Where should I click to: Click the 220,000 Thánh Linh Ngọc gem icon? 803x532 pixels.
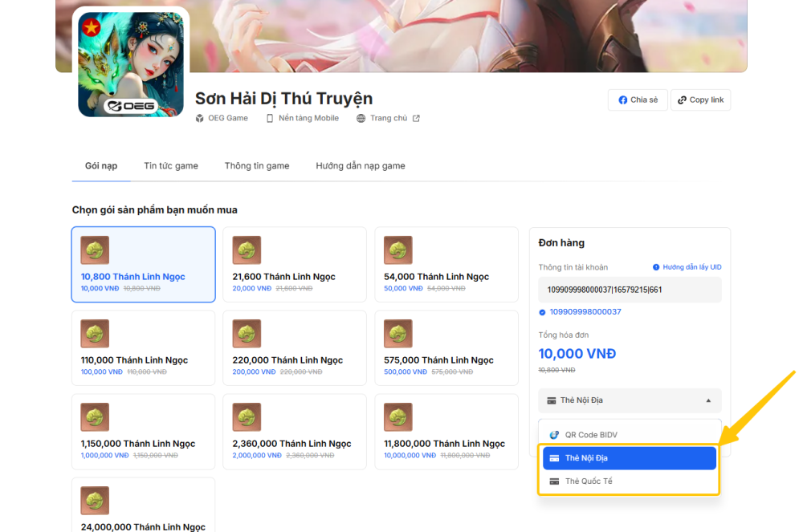pos(247,334)
